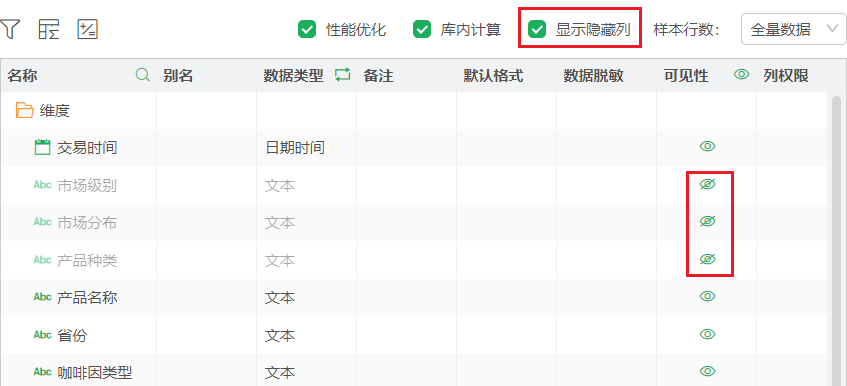Click the 文本 data type of 产品种类
The width and height of the screenshot is (847, 386).
pyautogui.click(x=279, y=260)
